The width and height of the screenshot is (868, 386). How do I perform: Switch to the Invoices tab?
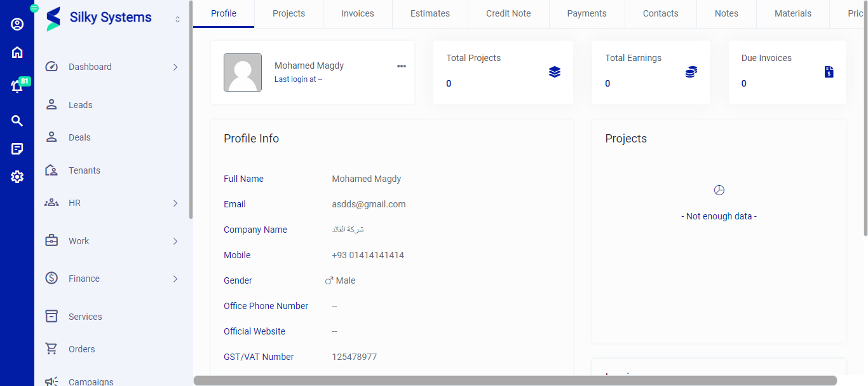(357, 13)
